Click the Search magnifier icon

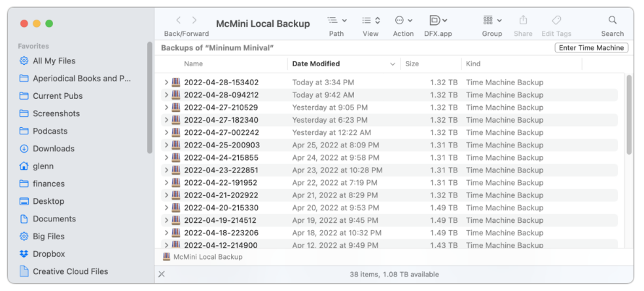point(612,20)
